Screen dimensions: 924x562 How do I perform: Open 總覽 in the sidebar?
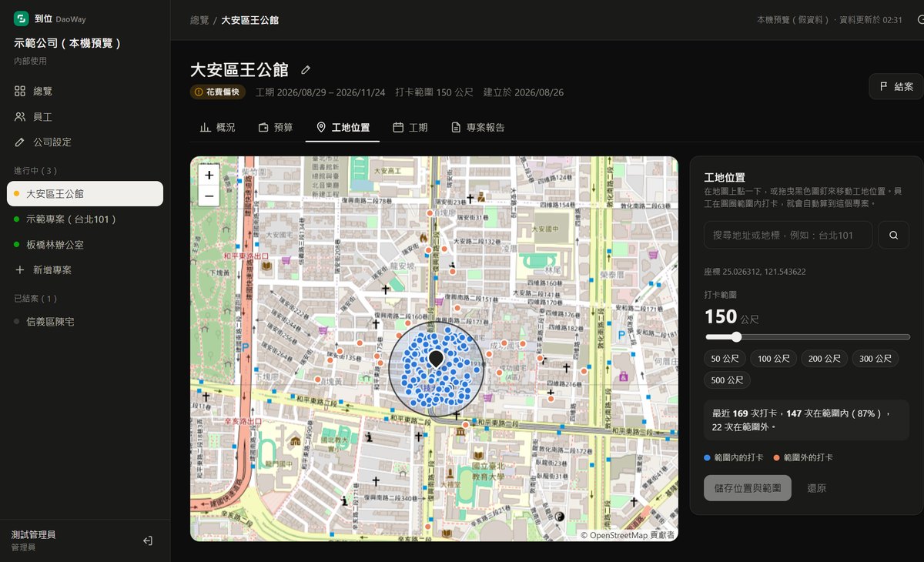pyautogui.click(x=85, y=91)
